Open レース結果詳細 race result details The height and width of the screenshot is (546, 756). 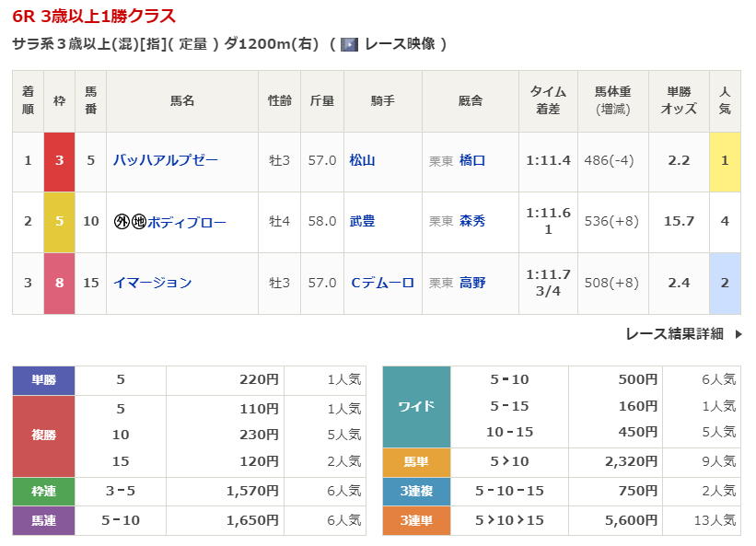674,334
